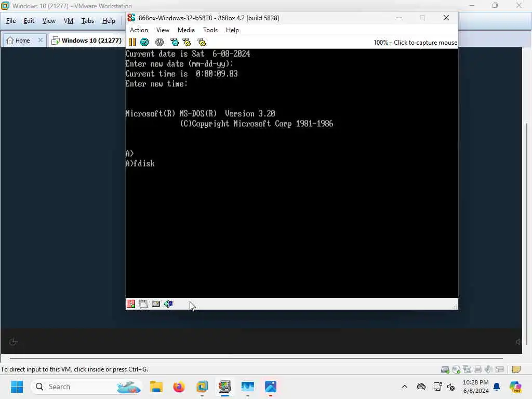Screen dimensions: 532x399
Task: Open Help menu in 86Box
Action: (x=232, y=30)
